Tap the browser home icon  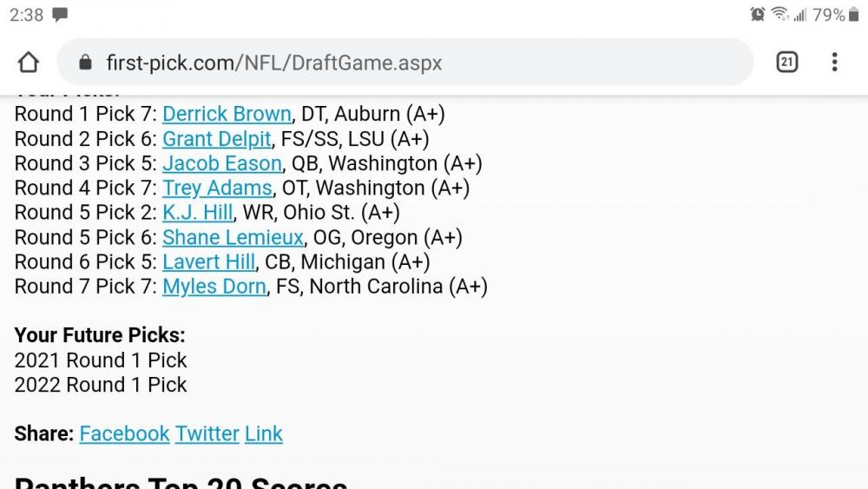click(x=29, y=63)
